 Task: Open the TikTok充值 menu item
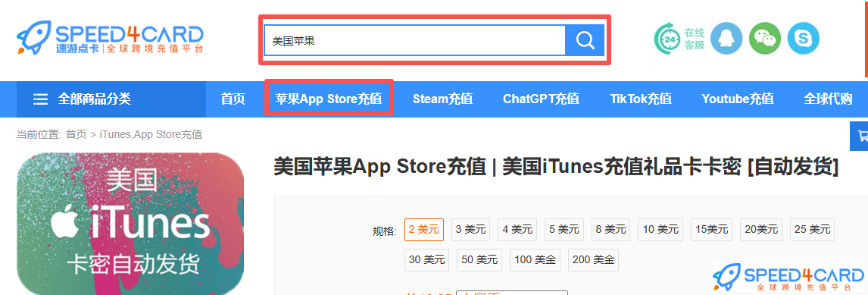click(641, 99)
